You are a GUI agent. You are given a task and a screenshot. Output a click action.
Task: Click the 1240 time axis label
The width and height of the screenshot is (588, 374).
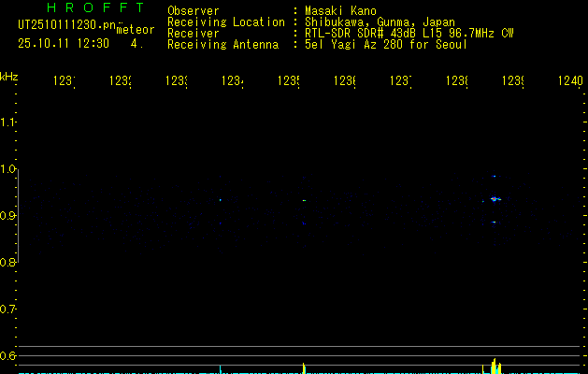click(570, 80)
